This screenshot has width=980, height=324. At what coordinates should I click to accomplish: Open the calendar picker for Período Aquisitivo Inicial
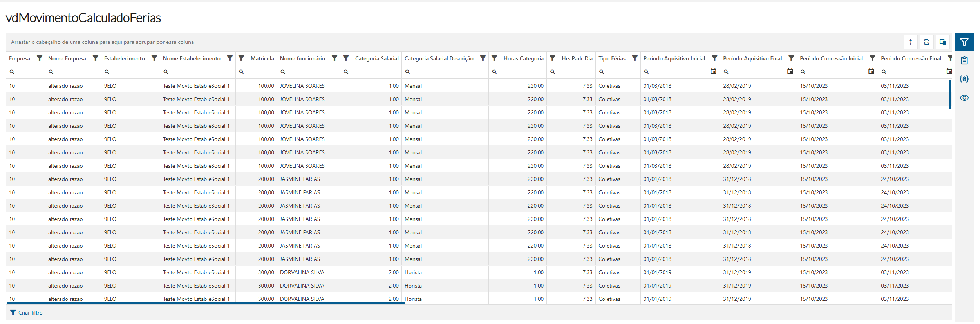pyautogui.click(x=713, y=71)
